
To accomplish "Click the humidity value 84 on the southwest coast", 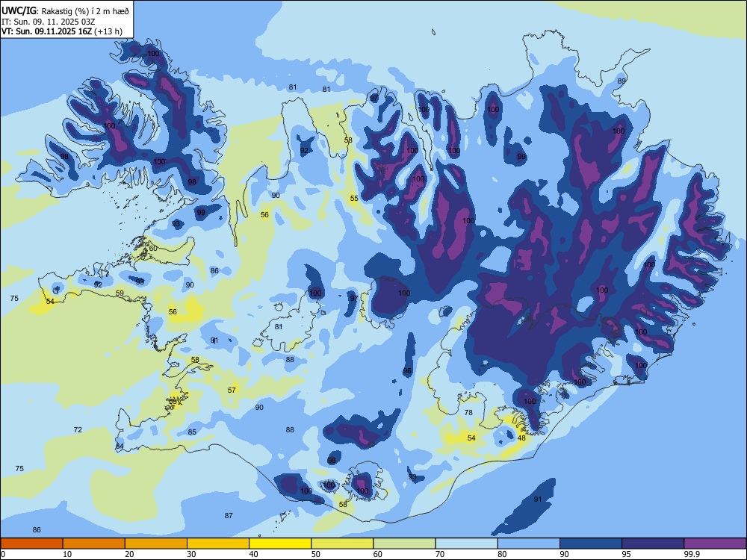I will coord(120,447).
